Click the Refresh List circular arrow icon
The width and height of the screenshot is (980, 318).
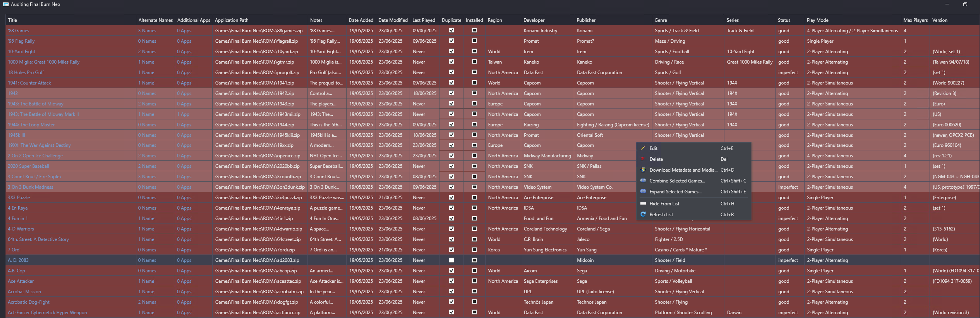pyautogui.click(x=643, y=214)
